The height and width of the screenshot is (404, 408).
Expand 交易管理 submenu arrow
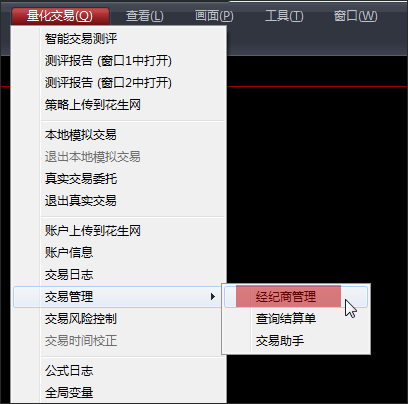[213, 297]
